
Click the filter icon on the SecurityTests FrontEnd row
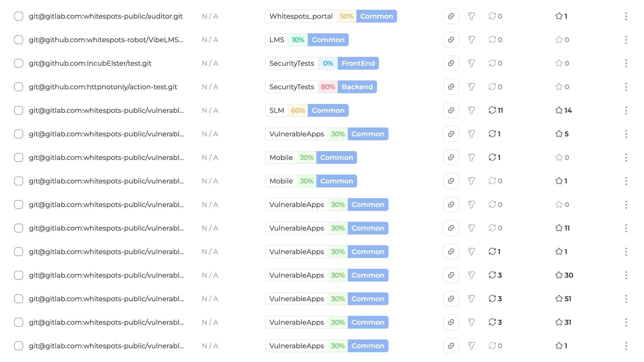click(x=471, y=63)
